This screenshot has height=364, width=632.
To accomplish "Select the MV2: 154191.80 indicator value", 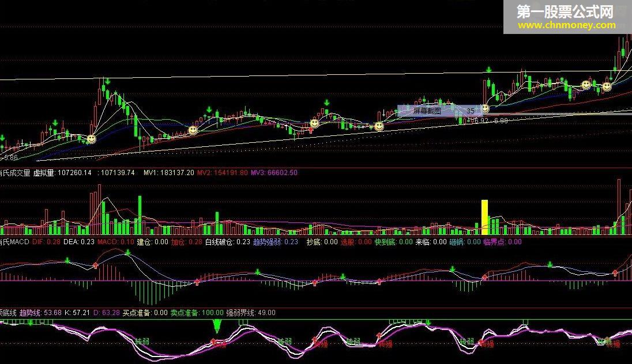I will coord(223,173).
